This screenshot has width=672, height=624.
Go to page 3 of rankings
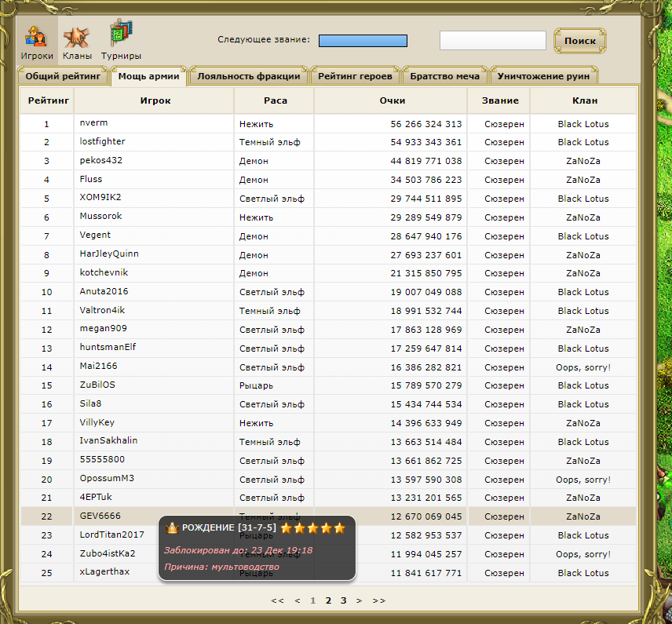(343, 600)
